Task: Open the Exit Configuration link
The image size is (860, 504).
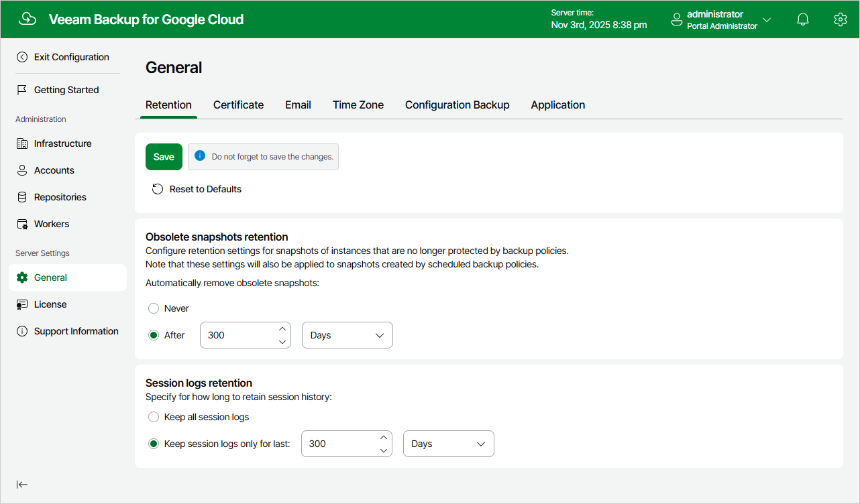Action: tap(72, 57)
